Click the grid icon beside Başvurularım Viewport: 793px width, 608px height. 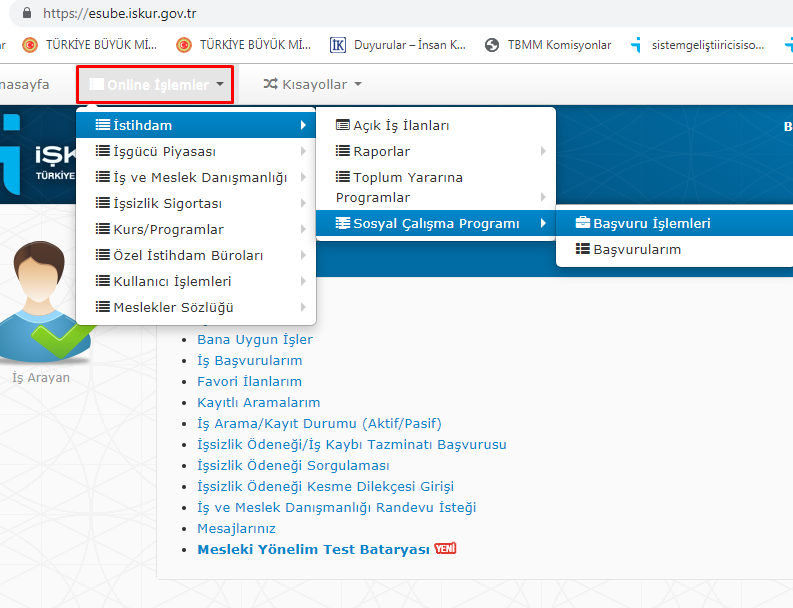(583, 250)
